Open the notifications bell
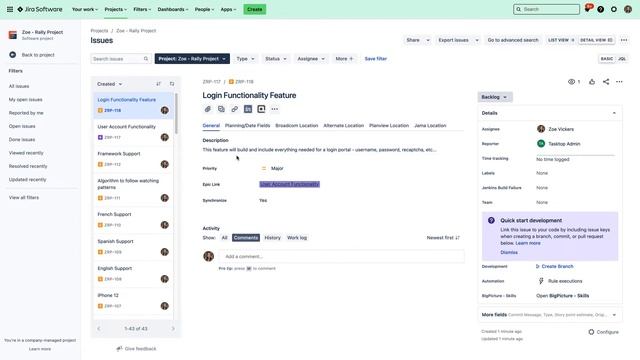The image size is (640, 360). click(588, 9)
